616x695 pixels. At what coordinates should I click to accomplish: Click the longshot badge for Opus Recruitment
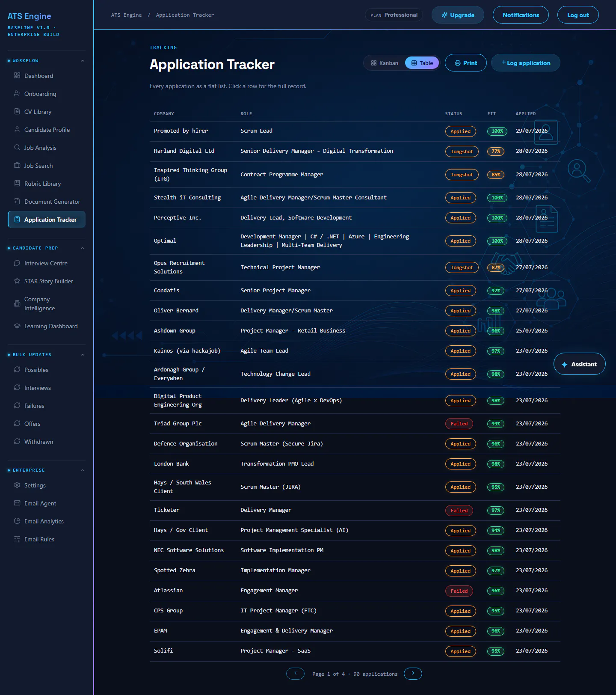[x=462, y=267]
